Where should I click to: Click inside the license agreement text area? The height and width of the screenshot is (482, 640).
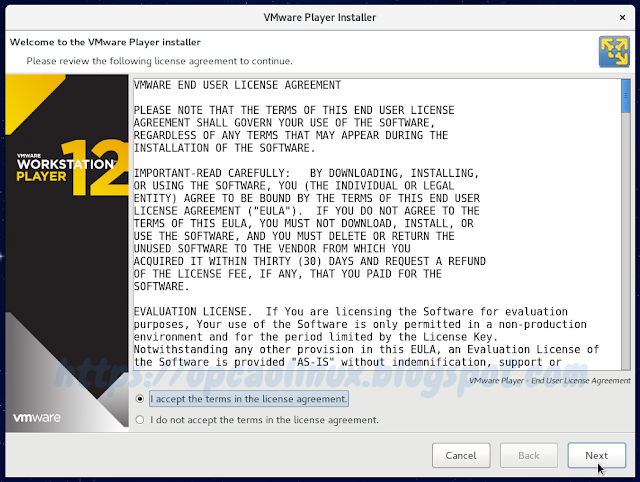pyautogui.click(x=377, y=224)
